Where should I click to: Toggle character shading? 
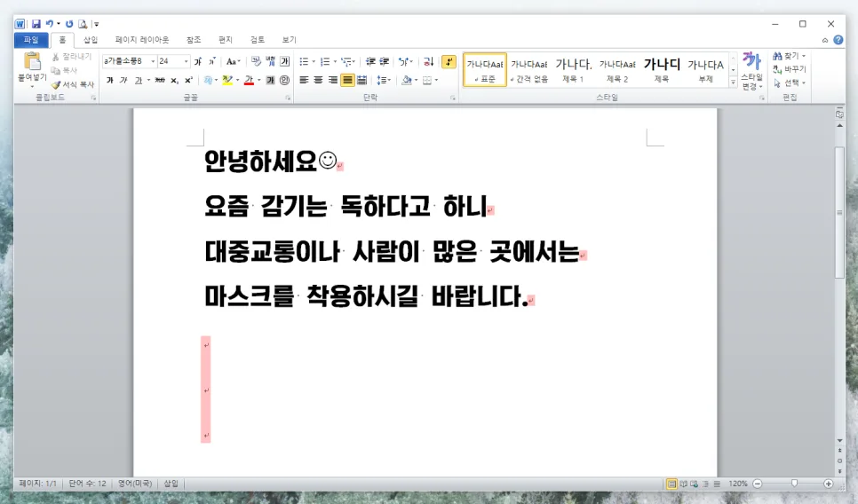click(270, 81)
